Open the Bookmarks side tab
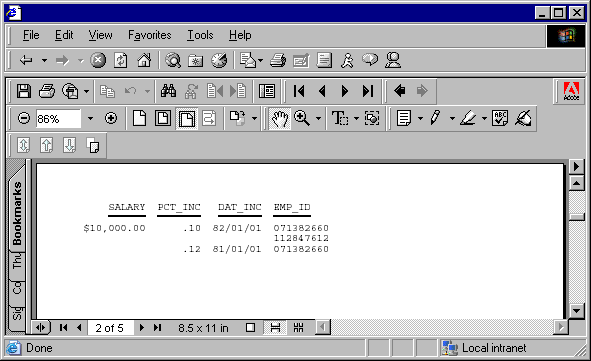 click(x=17, y=213)
